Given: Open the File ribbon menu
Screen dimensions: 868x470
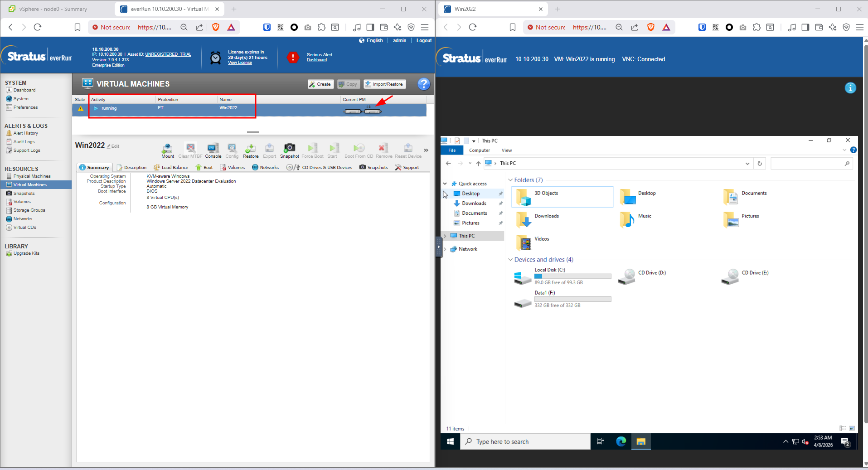Looking at the screenshot, I should pos(452,150).
